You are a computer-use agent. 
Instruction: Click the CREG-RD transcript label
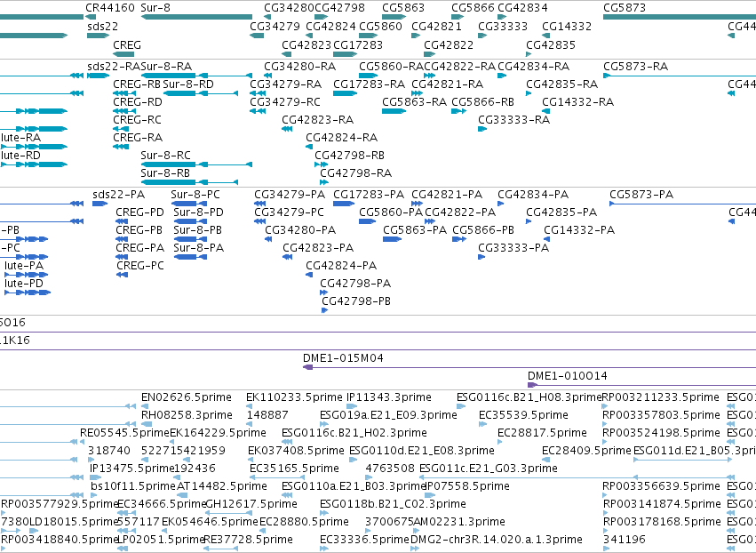click(138, 102)
